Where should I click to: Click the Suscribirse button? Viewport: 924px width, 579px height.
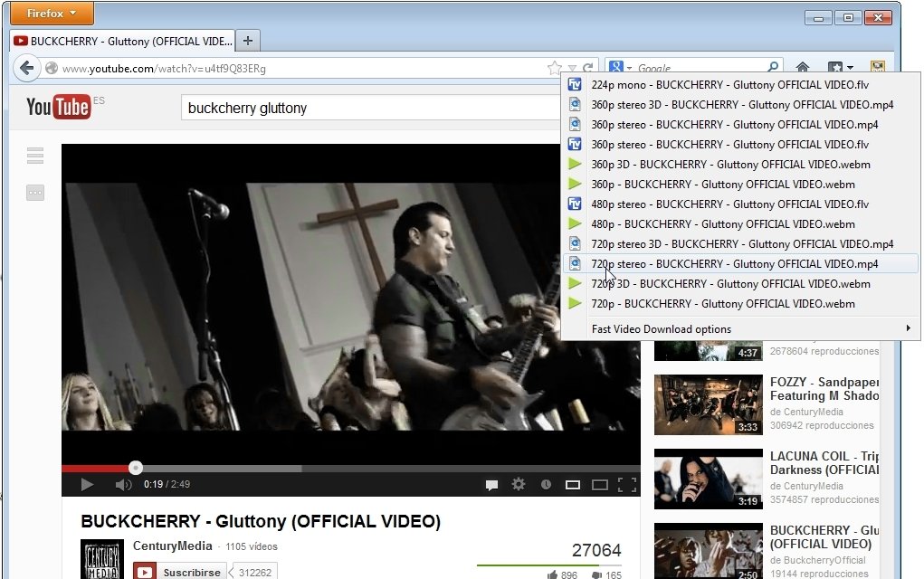180,572
